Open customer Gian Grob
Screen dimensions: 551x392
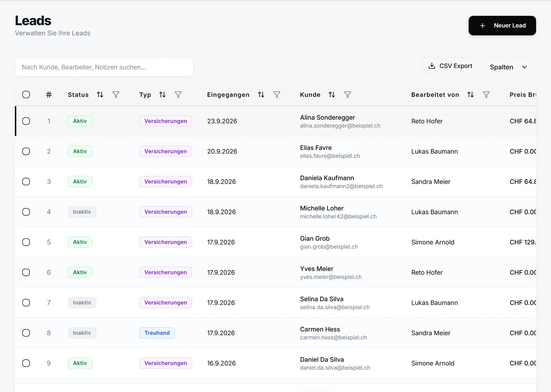point(315,239)
